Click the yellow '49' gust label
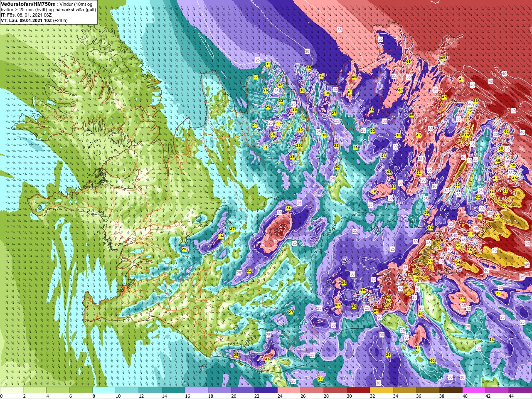 [467, 135]
